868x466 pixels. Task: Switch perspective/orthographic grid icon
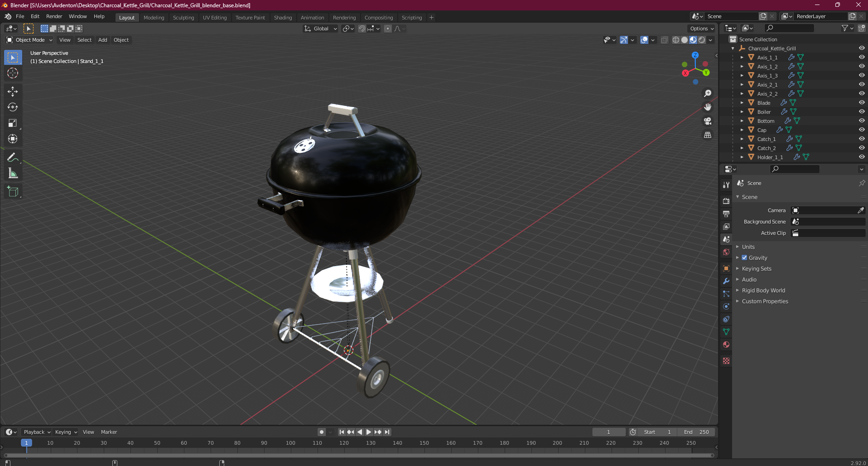pyautogui.click(x=708, y=135)
